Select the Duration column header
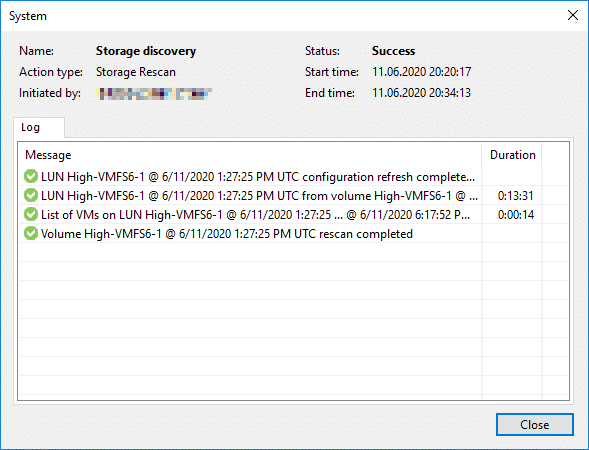The image size is (589, 450). click(x=512, y=155)
